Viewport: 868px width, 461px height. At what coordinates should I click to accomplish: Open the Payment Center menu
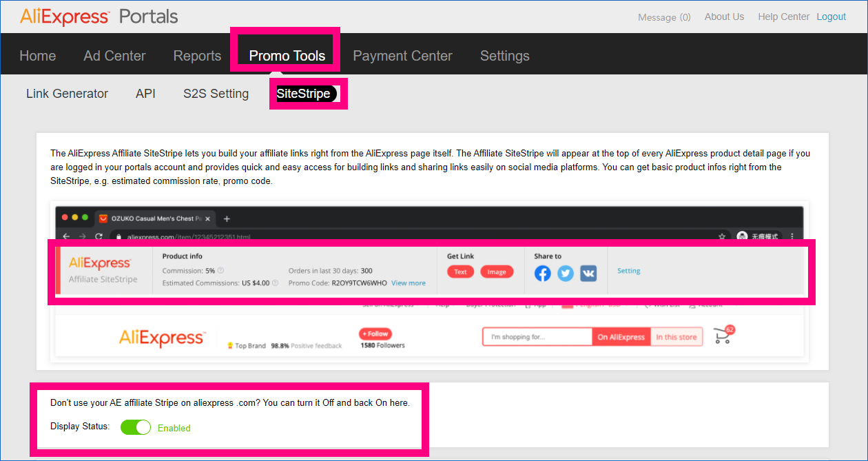click(x=403, y=56)
